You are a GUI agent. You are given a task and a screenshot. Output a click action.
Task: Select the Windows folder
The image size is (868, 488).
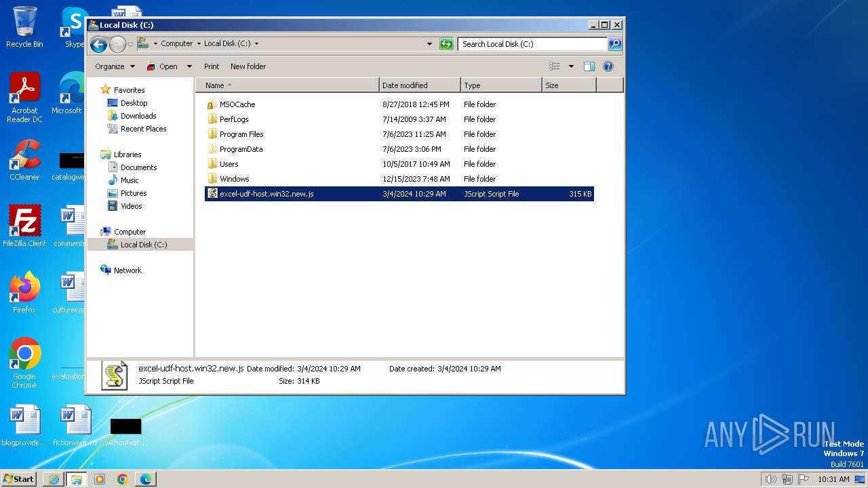pos(399,179)
